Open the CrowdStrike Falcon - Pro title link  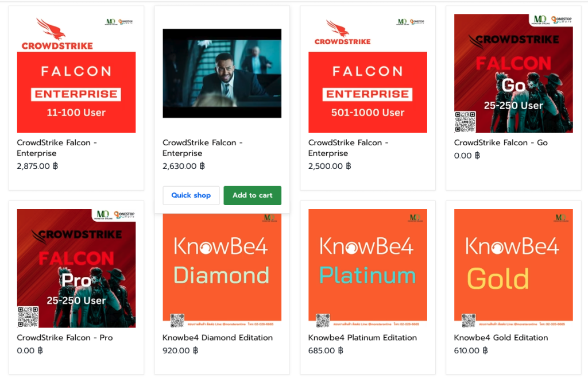coord(65,338)
